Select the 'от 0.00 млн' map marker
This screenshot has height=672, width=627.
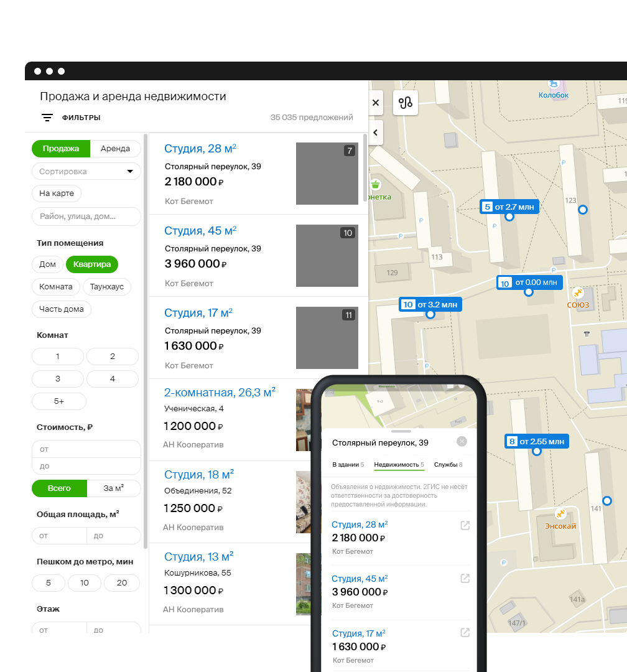coord(530,282)
